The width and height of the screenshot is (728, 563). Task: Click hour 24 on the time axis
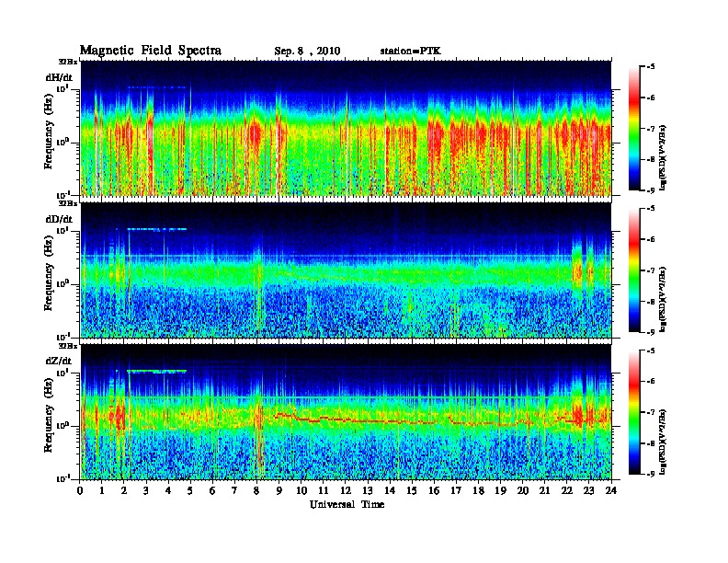point(611,490)
